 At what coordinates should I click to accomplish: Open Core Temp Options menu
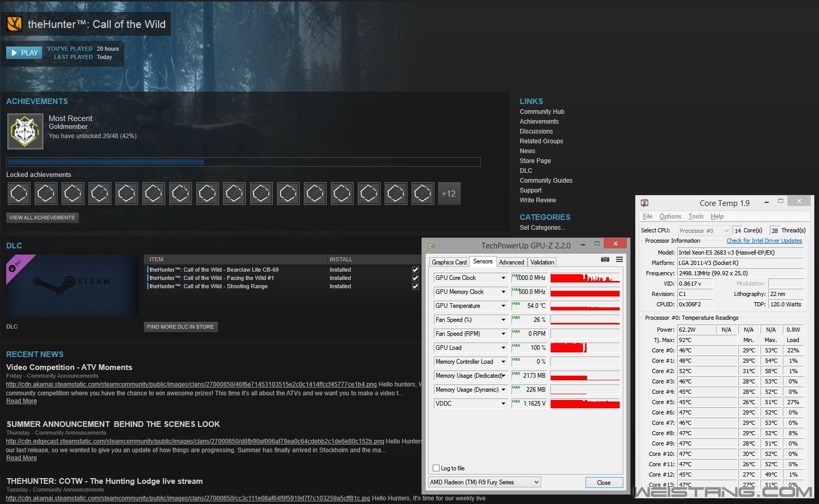670,216
